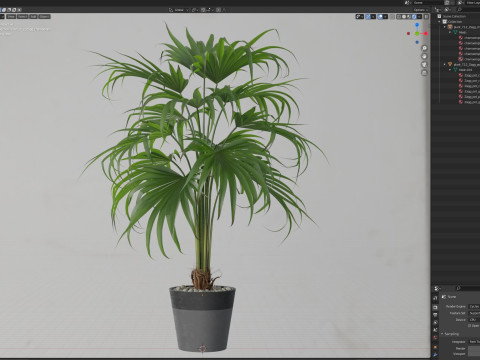480x360 pixels.
Task: Toggle proportional editing
Action: click(218, 10)
